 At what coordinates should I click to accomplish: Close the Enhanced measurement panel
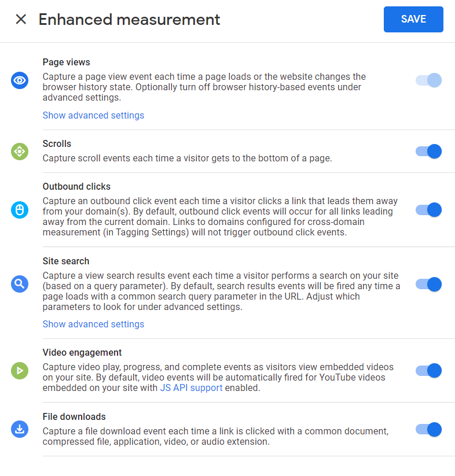click(x=21, y=19)
